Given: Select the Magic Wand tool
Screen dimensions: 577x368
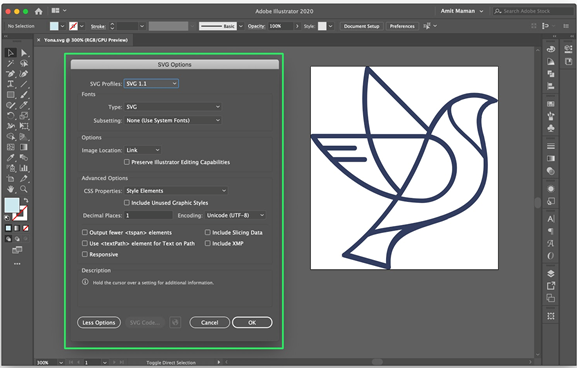Looking at the screenshot, I should tap(11, 63).
